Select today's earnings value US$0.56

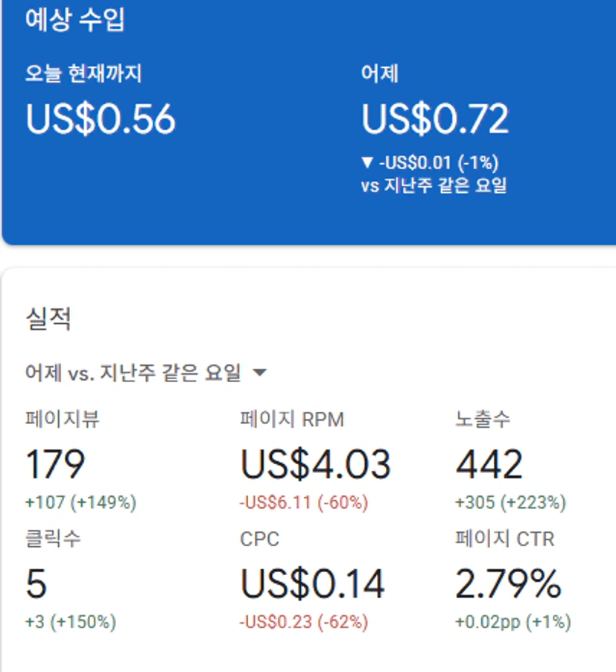point(101,119)
